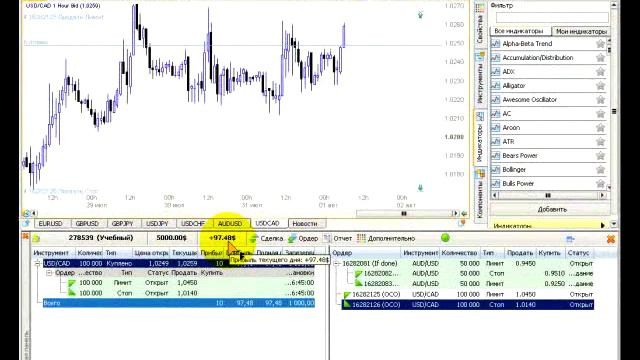Image resolution: width=640 pixels, height=360 pixels.
Task: Star the Alpha-Beta Trend indicator as favorite
Action: click(600, 44)
